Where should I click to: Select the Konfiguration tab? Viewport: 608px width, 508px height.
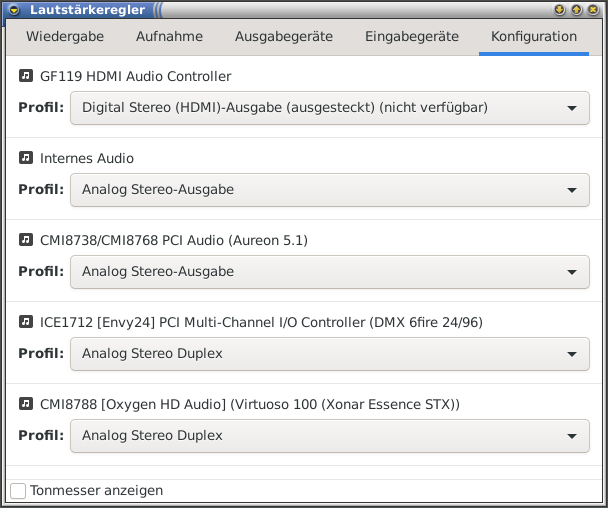[x=534, y=37]
